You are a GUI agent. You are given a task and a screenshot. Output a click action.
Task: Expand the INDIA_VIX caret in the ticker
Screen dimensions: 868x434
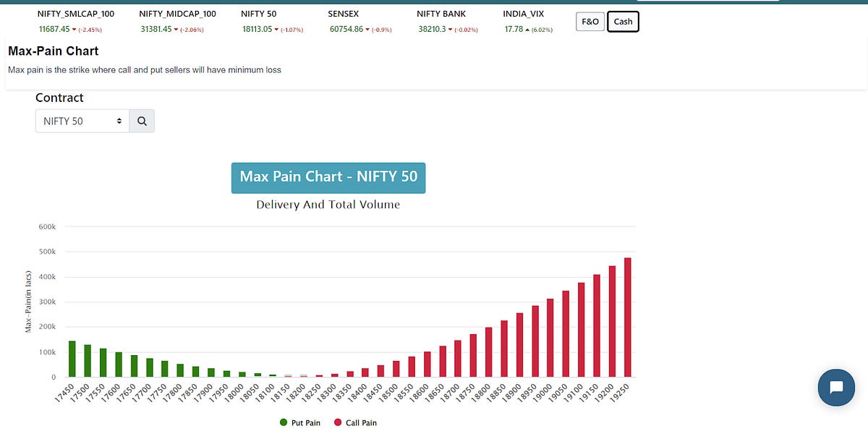point(527,30)
